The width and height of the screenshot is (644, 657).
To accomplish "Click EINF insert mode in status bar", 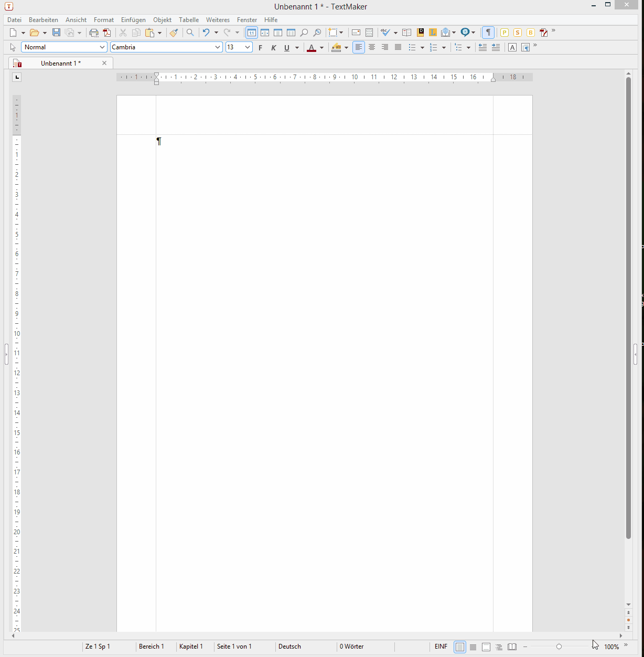I will coord(441,647).
